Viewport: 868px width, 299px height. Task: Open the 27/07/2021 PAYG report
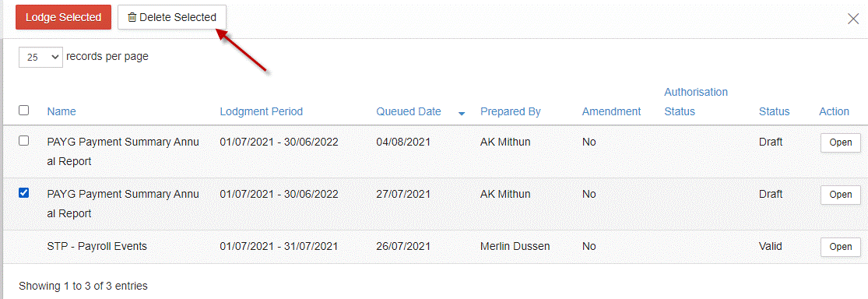tap(840, 195)
